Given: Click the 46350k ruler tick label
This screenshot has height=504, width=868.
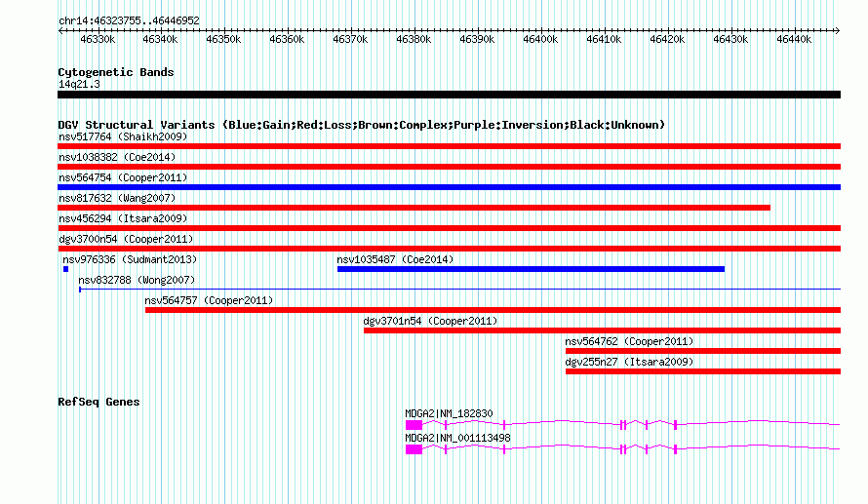Looking at the screenshot, I should [223, 39].
